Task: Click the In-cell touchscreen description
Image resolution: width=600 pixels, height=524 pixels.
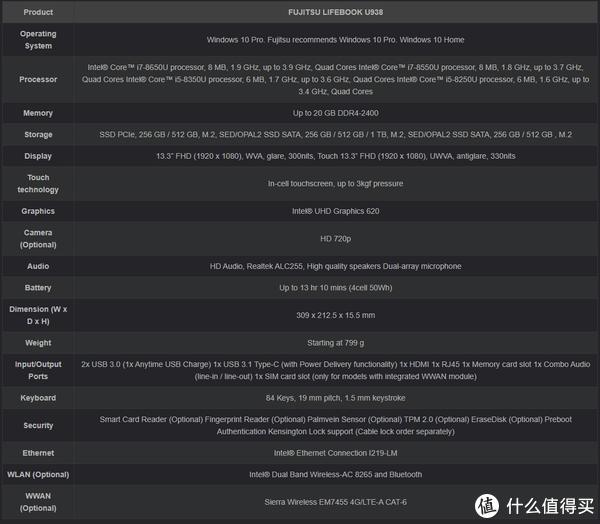Action: pyautogui.click(x=336, y=183)
